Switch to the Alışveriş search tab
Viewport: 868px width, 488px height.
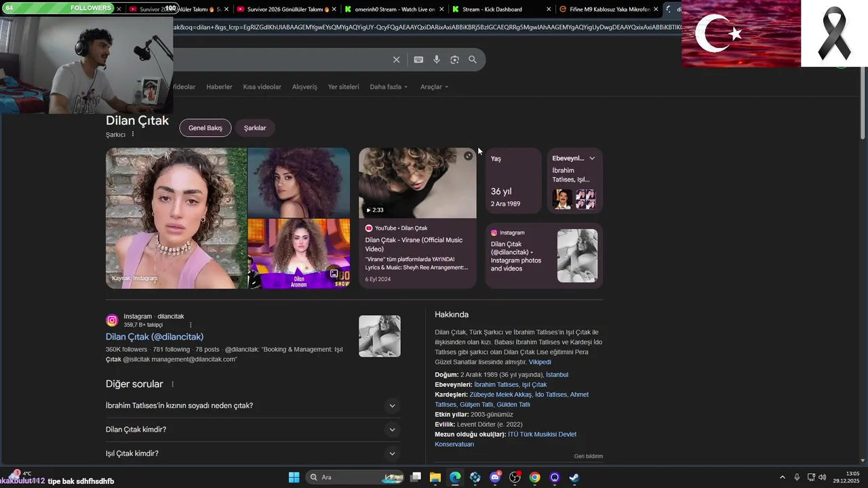(x=304, y=87)
